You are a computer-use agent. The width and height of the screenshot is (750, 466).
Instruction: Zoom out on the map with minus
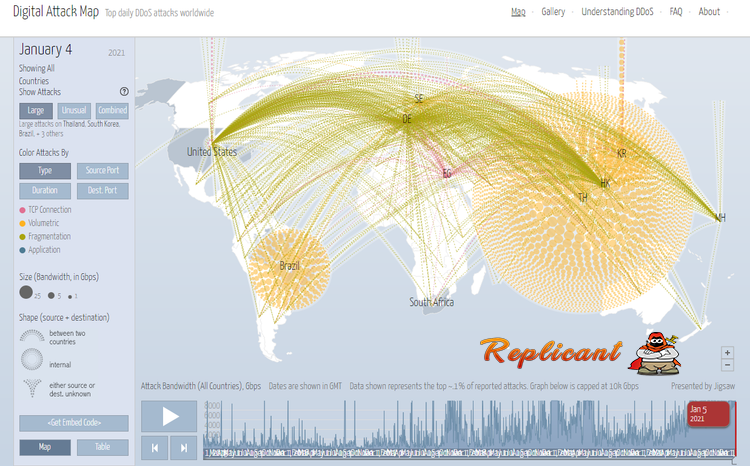pos(727,365)
